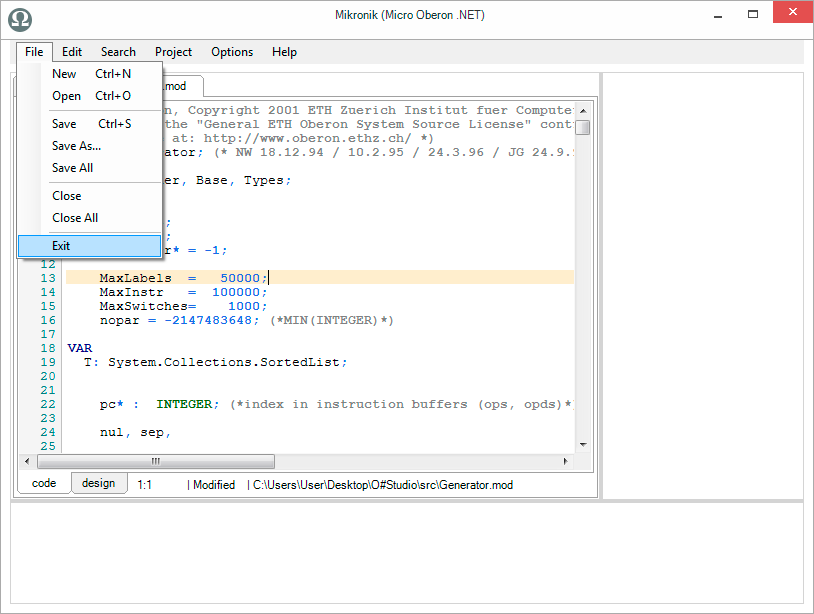Select Close in the File menu
This screenshot has width=814, height=614.
click(x=90, y=196)
